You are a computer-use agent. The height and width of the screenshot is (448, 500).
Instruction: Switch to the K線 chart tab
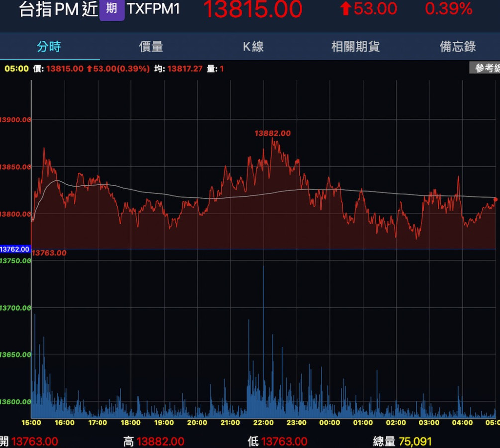[253, 47]
